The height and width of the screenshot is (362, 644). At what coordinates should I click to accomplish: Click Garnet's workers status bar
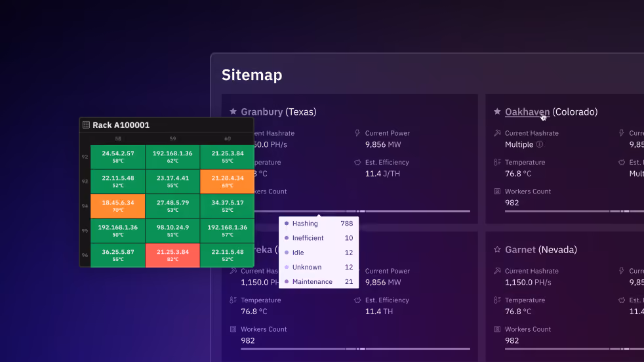(x=574, y=349)
